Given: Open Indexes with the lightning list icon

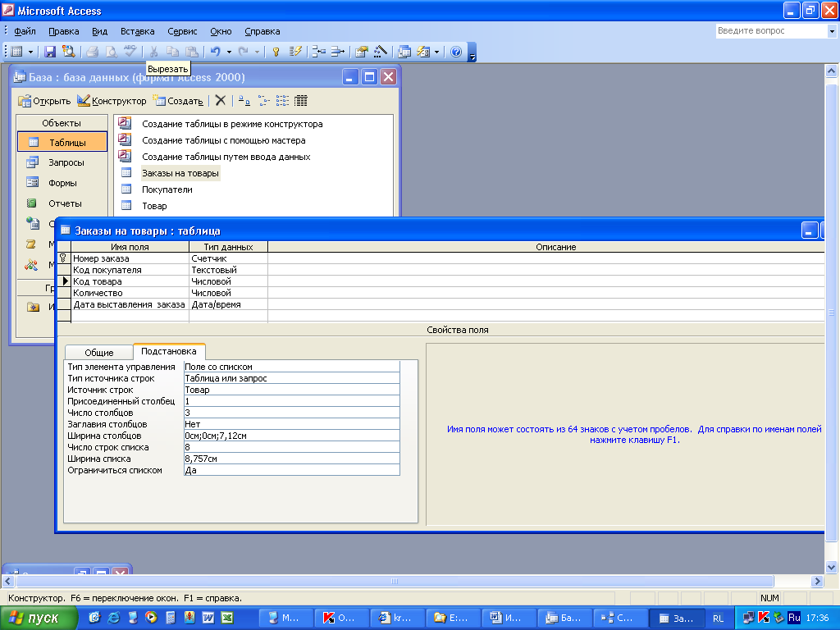Looking at the screenshot, I should (x=295, y=52).
